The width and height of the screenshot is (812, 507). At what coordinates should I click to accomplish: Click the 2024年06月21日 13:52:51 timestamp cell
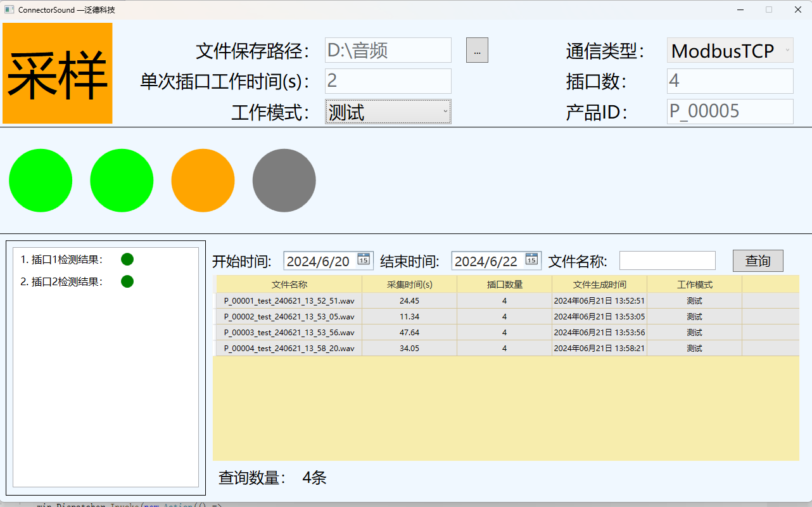pos(600,301)
